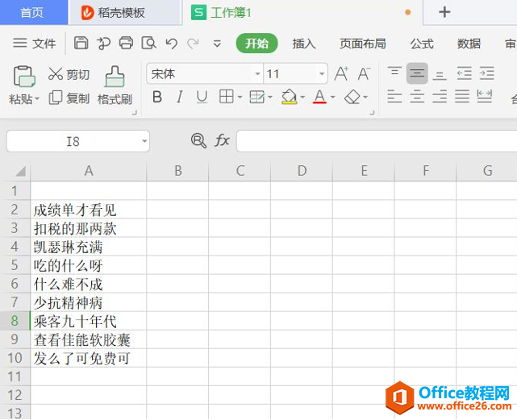517x420 pixels.
Task: Click distributed alignment icon
Action: click(485, 97)
